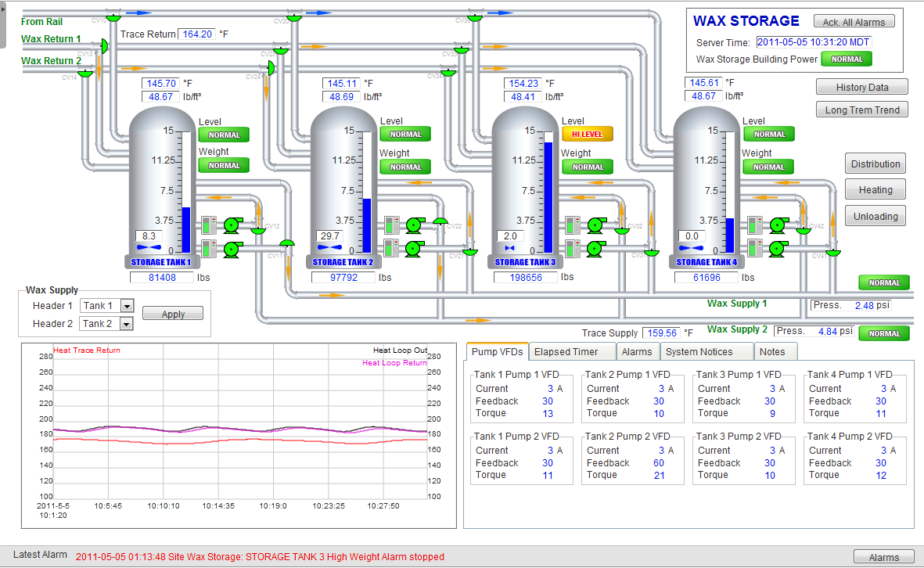Image resolution: width=924 pixels, height=568 pixels.
Task: Click the Storage Tank 4 blue level bar
Action: [x=730, y=235]
